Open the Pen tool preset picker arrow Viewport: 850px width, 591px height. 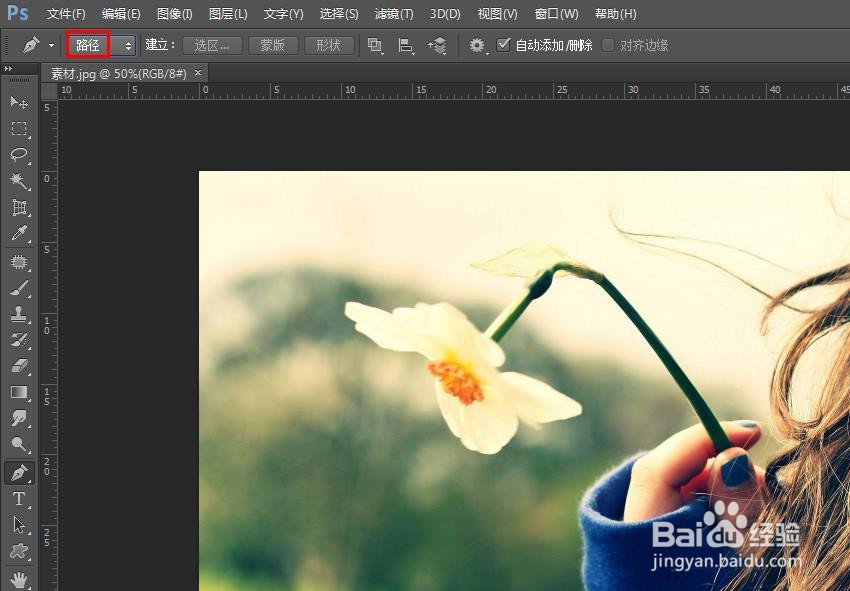pyautogui.click(x=51, y=45)
